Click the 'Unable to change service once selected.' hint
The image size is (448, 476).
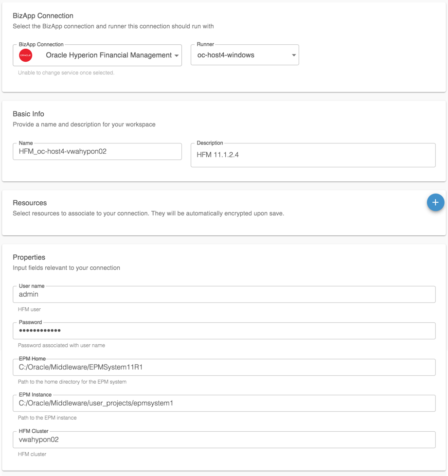[x=66, y=73]
